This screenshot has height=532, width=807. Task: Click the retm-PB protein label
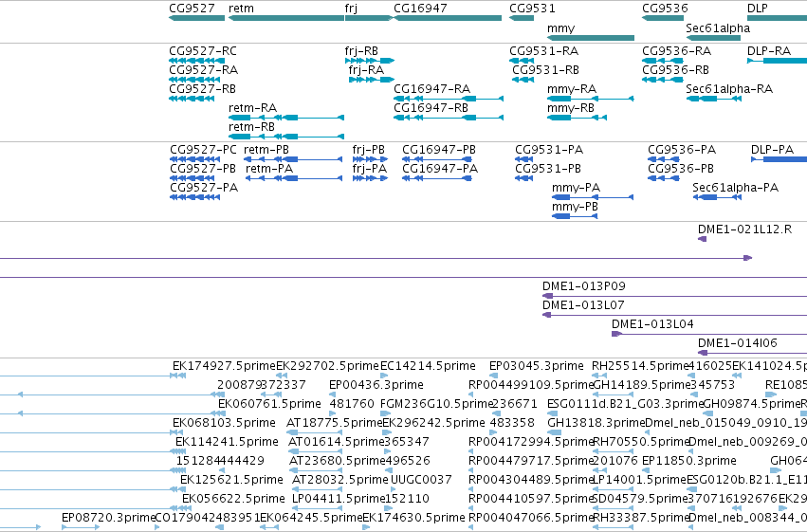[266, 150]
